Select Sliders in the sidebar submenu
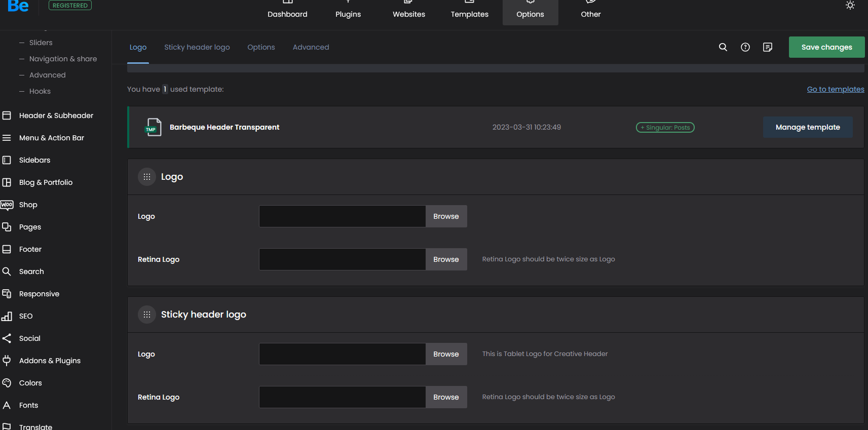Screen dimensions: 868x430 pos(41,43)
